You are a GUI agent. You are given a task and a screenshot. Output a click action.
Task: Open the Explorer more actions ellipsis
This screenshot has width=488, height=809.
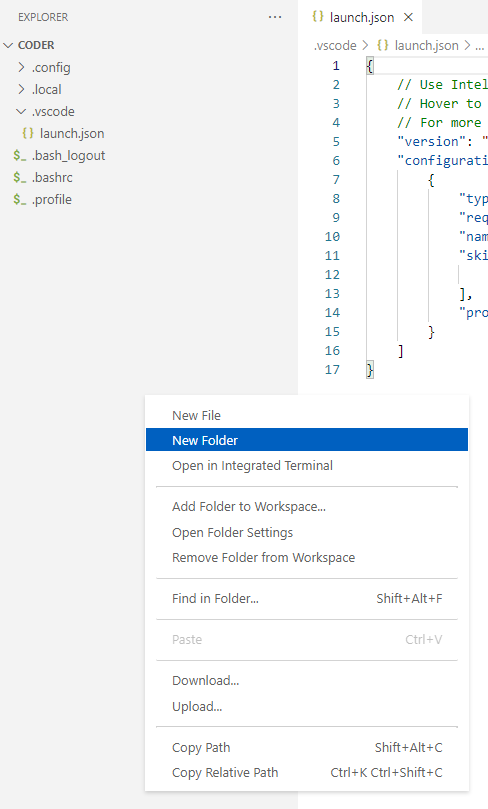[275, 17]
